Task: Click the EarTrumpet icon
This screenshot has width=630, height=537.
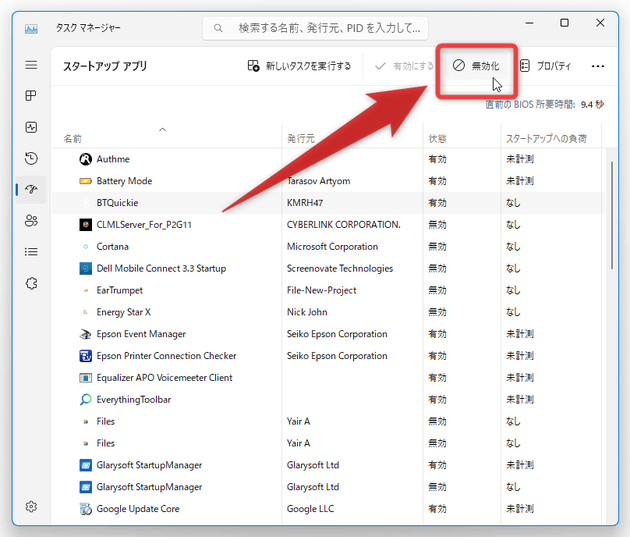Action: 85,290
